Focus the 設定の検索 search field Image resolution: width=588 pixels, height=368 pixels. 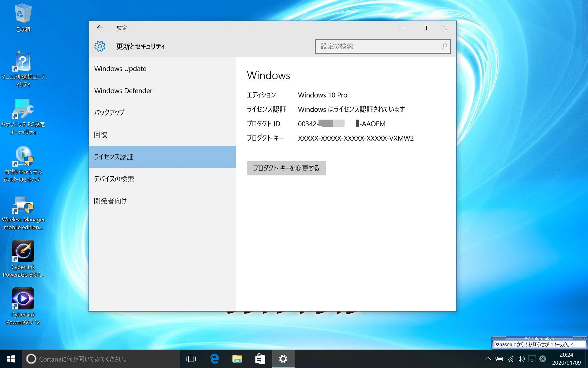tap(383, 46)
